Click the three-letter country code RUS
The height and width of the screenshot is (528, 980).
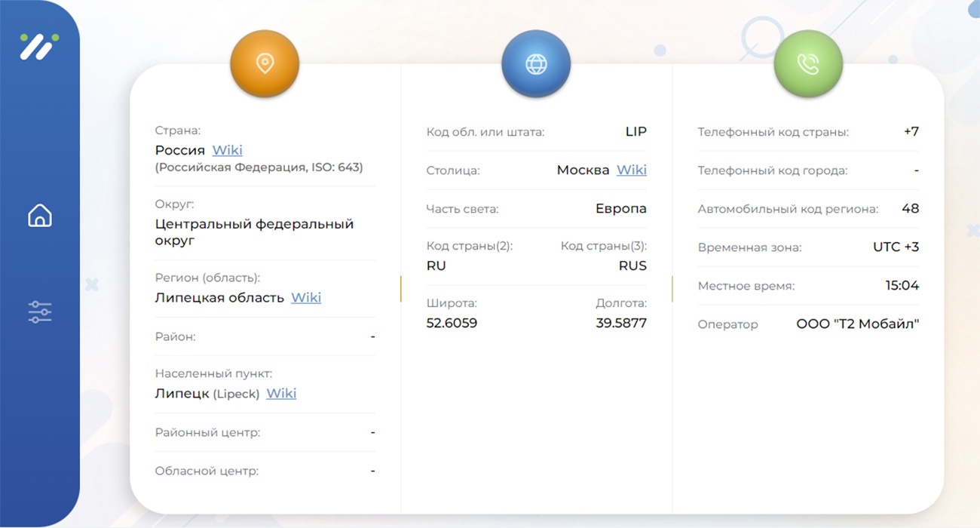(x=632, y=266)
